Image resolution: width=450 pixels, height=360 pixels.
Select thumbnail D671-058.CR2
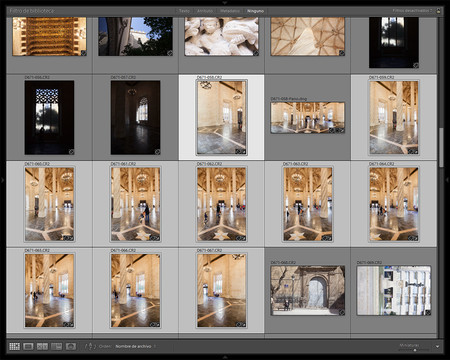pos(221,117)
